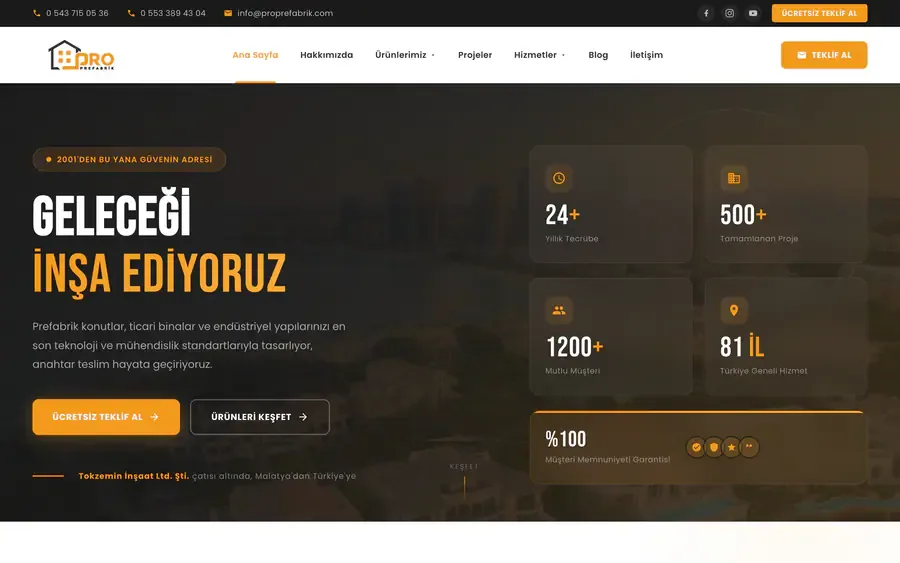Click the İnşa Ediyoruz headline text
The image size is (900, 563).
coord(159,274)
